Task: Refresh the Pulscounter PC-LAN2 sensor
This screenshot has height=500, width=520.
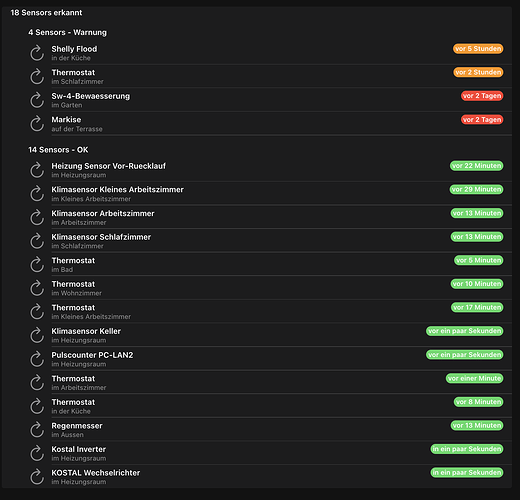Action: pos(37,359)
